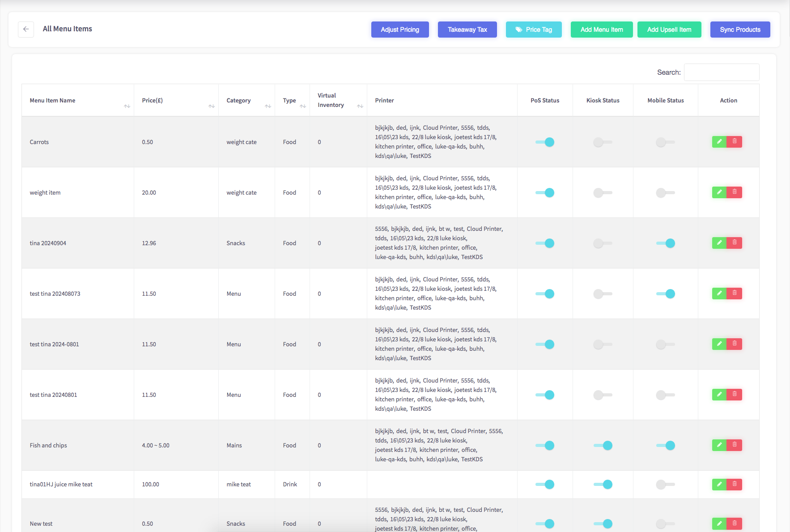Edit test tina 202408073 item
This screenshot has height=532, width=790.
(719, 294)
